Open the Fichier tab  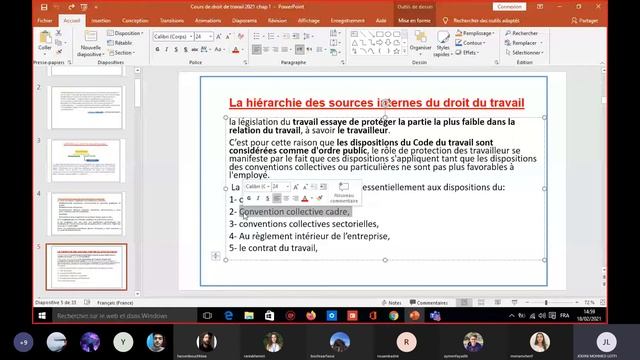[45, 20]
